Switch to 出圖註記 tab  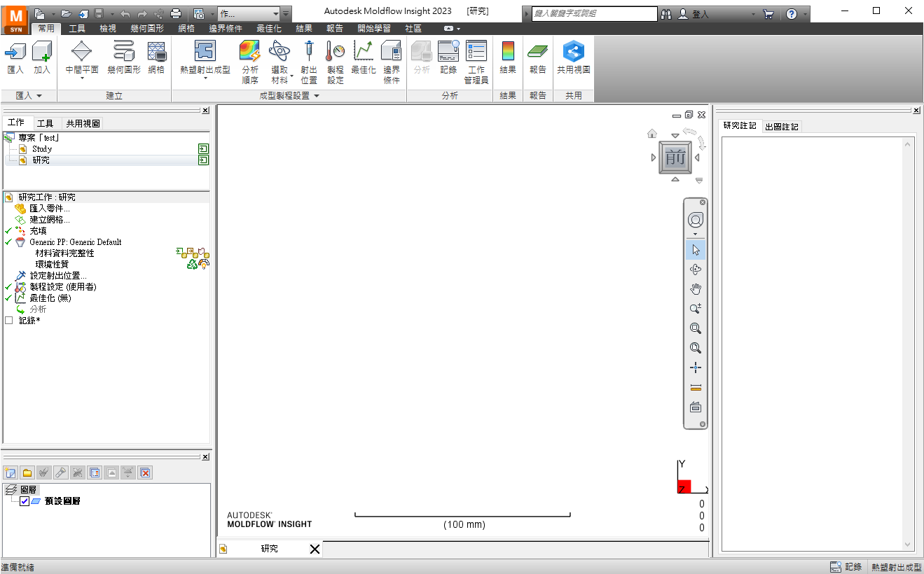click(x=782, y=127)
